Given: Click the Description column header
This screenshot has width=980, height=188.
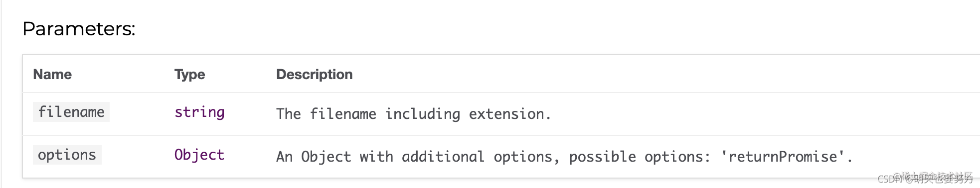Looking at the screenshot, I should [314, 75].
